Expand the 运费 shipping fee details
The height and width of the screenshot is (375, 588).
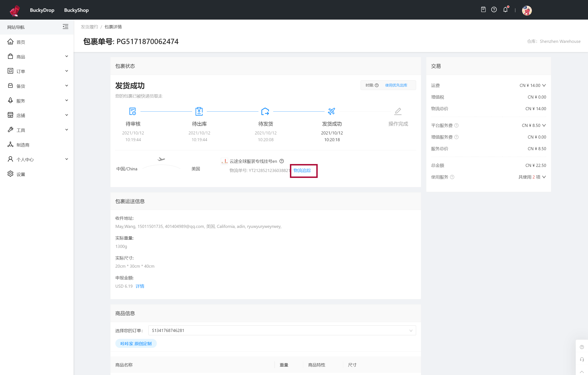click(x=544, y=85)
